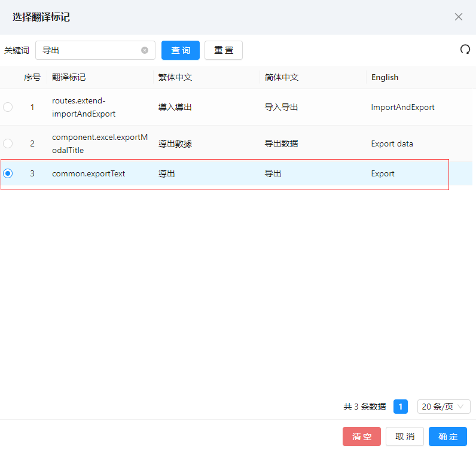Click the ImportAndExport English cell
This screenshot has width=476, height=452.
402,108
